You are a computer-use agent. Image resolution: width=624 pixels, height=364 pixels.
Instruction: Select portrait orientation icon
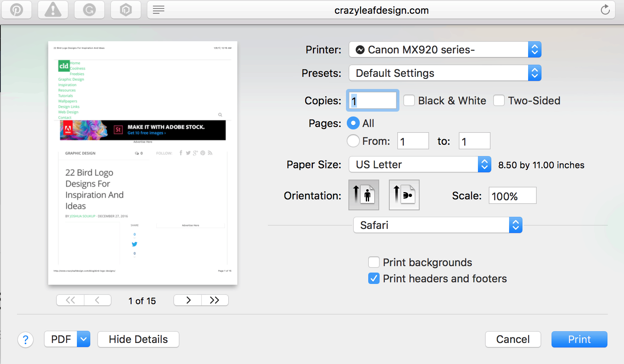click(363, 195)
